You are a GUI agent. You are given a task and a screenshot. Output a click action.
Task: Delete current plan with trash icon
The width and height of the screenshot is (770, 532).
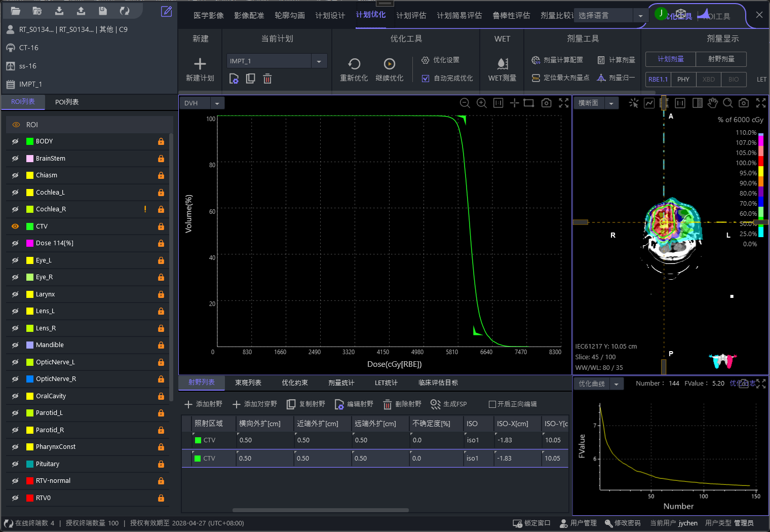[267, 79]
